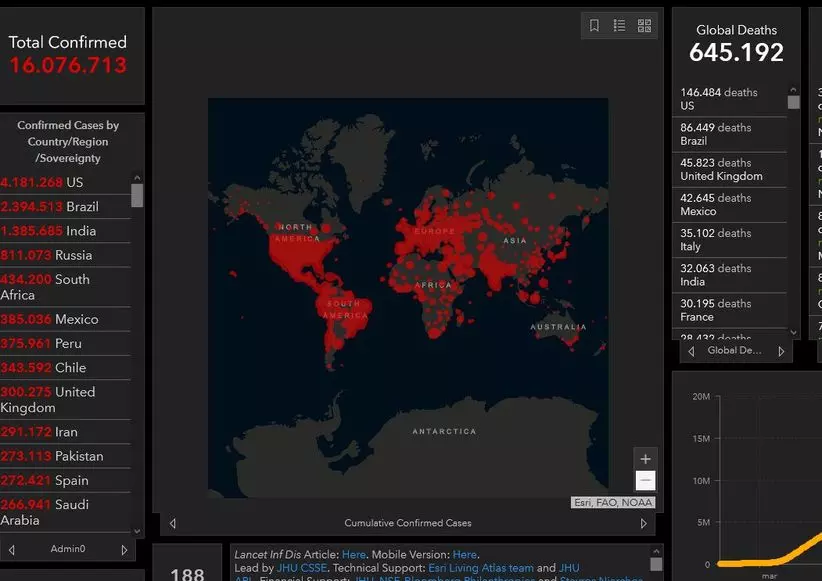The height and width of the screenshot is (581, 822).
Task: Open the basemap gallery grid icon
Action: point(644,26)
